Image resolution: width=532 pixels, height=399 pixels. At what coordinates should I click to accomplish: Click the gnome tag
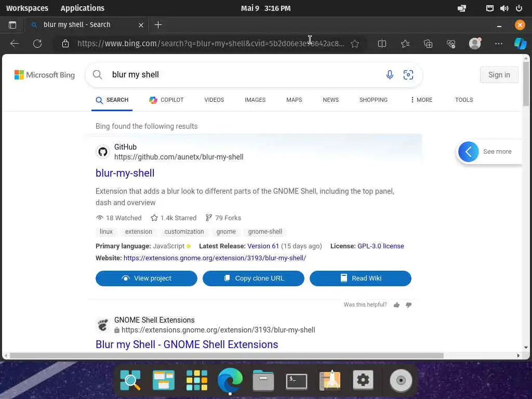pos(226,231)
